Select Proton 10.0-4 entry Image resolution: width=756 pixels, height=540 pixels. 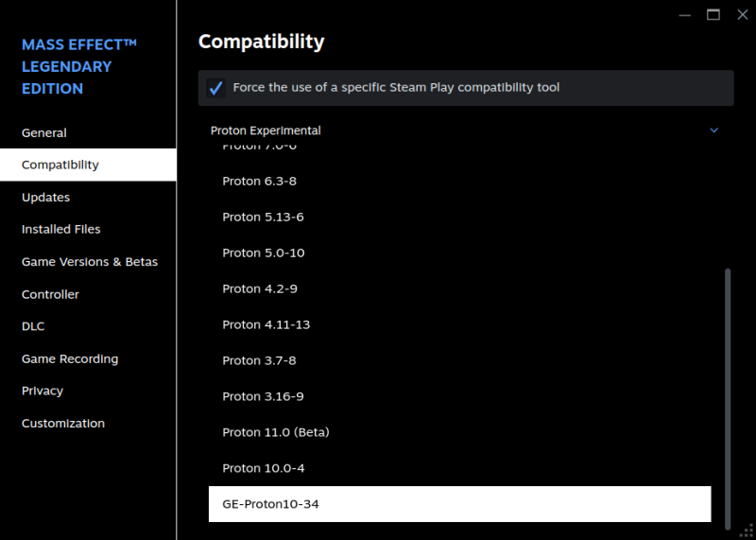[x=459, y=468]
